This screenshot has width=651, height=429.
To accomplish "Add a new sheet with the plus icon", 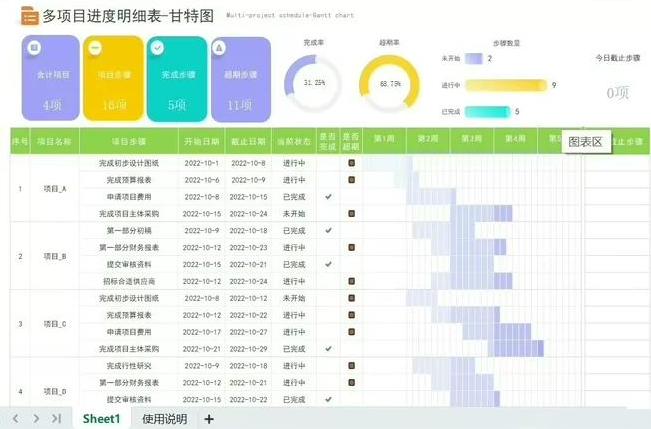I will coord(209,418).
